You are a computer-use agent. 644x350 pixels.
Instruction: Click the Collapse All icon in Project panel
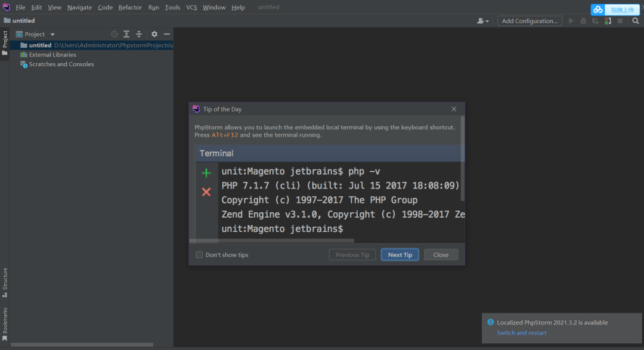[139, 35]
